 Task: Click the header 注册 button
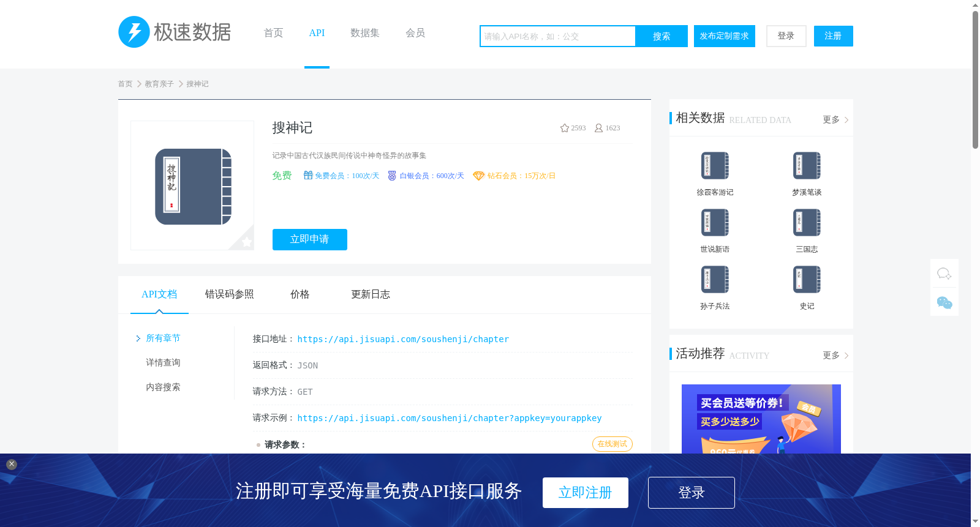click(x=834, y=36)
